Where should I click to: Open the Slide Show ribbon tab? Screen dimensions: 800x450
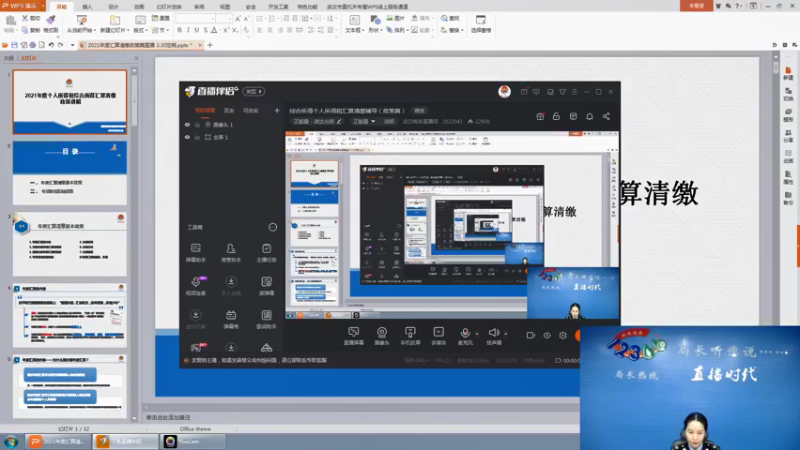pos(169,7)
